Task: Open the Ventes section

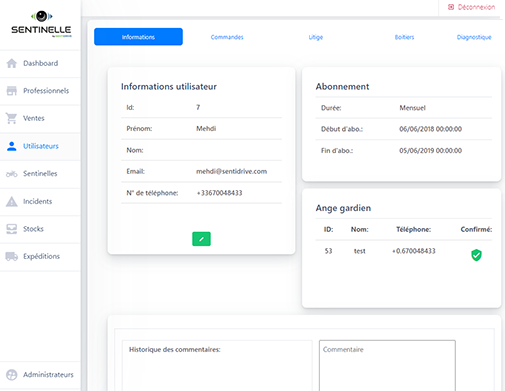Action: coord(40,118)
